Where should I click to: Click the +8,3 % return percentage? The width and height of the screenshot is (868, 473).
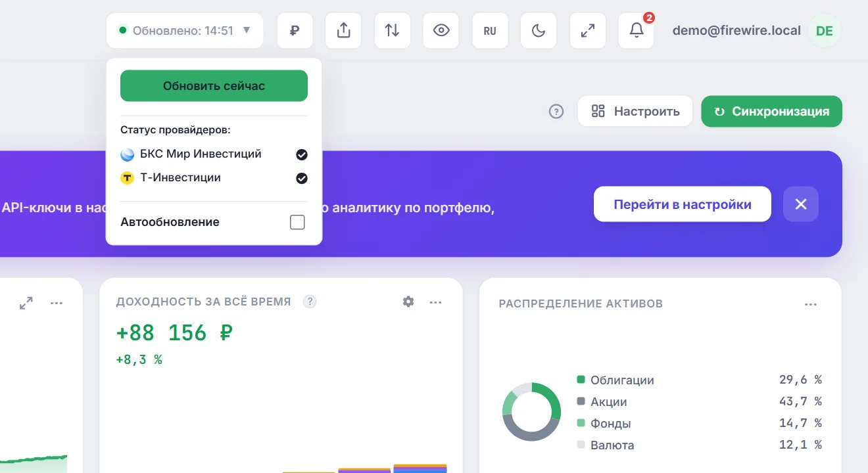pyautogui.click(x=139, y=359)
